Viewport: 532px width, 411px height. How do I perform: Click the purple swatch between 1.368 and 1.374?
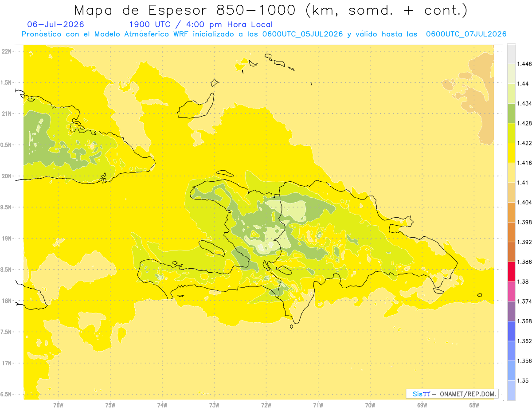tap(511, 311)
